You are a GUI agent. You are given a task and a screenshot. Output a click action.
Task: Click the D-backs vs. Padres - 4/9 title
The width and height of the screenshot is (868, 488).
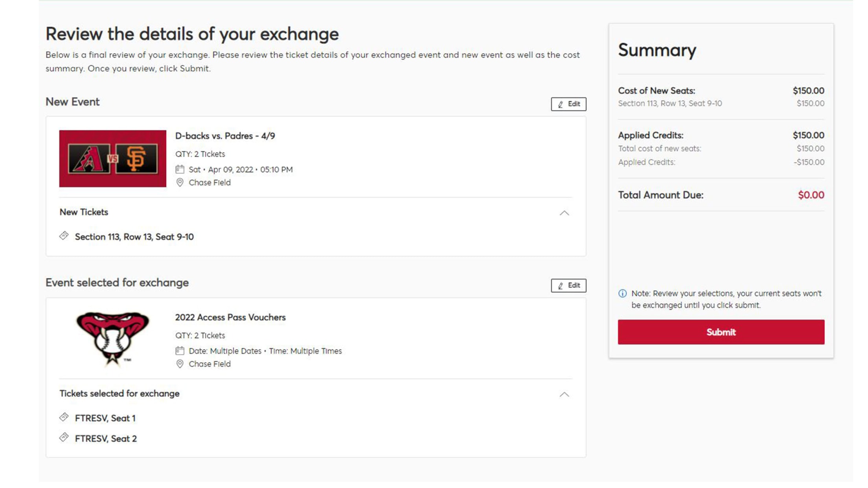(x=225, y=136)
